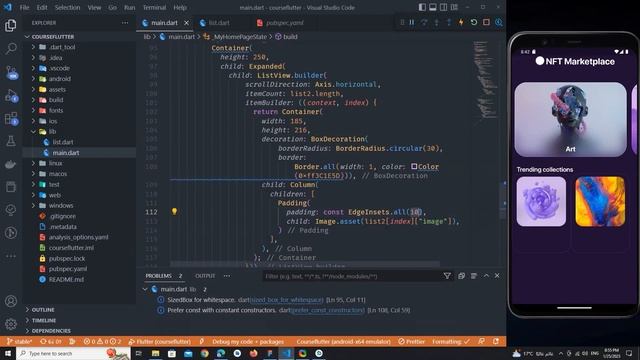Screen dimensions: 640x360
Task: Open the Accounts icon in activity bar
Action: pos(11,301)
